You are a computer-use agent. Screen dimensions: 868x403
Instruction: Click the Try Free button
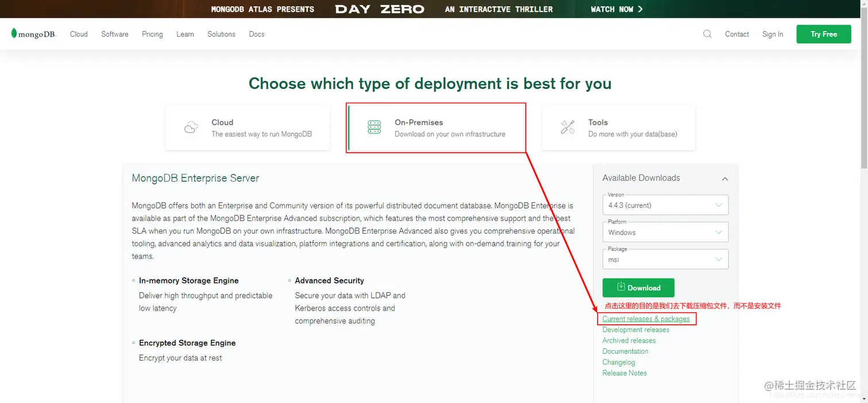[x=824, y=34]
